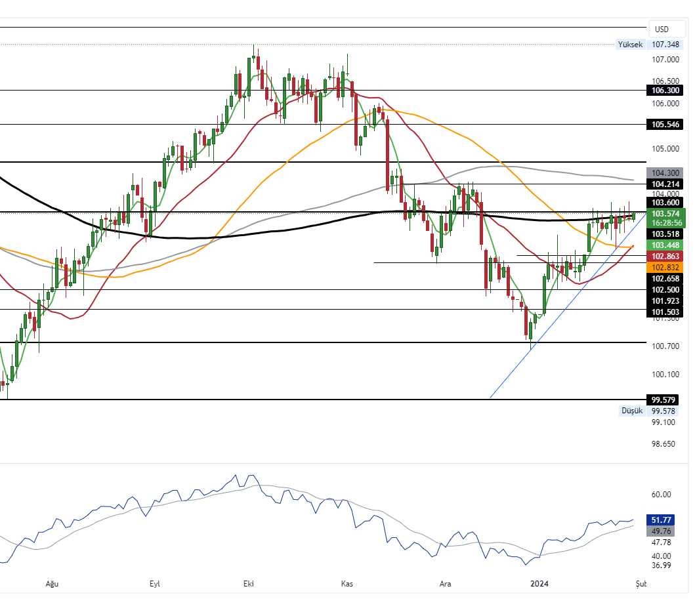The width and height of the screenshot is (695, 616).
Task: Select the light green 103.448 indicator label
Action: [665, 245]
